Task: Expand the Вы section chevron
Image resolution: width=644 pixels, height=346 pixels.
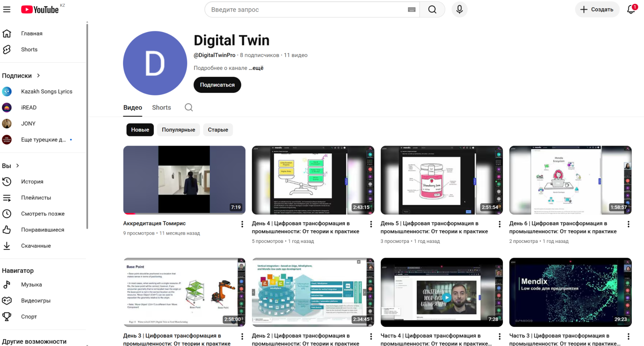Action: 18,165
